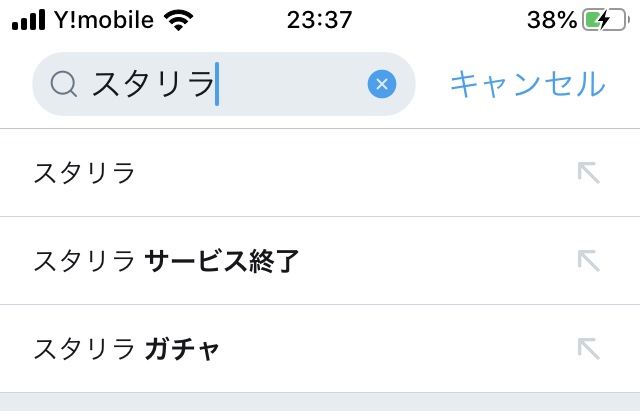Clear the search text with the X button
Screen dimensions: 640x411
click(382, 84)
